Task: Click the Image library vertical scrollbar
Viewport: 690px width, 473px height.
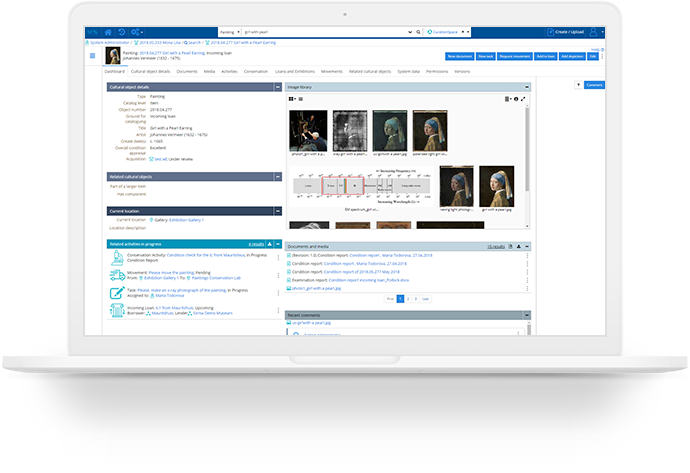Action: (527, 150)
